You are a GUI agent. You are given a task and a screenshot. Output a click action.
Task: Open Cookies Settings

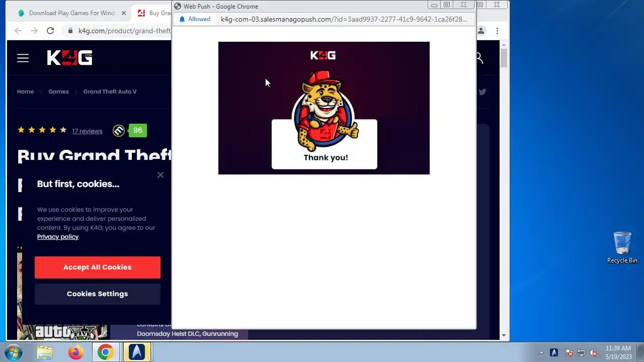[98, 294]
